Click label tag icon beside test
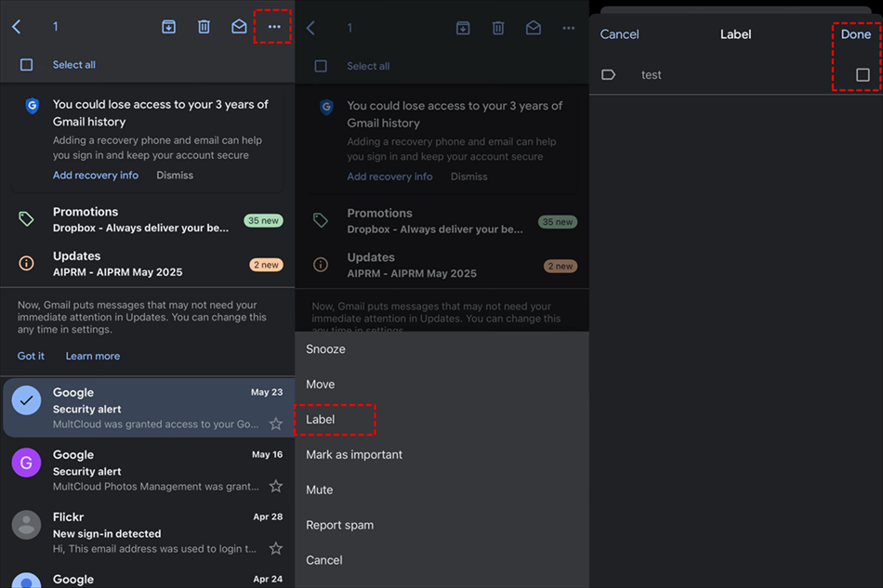The width and height of the screenshot is (883, 588). pos(608,74)
